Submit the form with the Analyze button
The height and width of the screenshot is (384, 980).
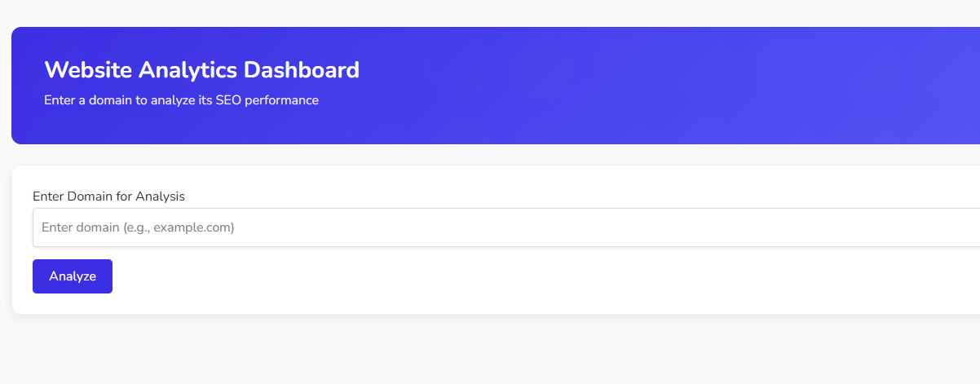[73, 276]
